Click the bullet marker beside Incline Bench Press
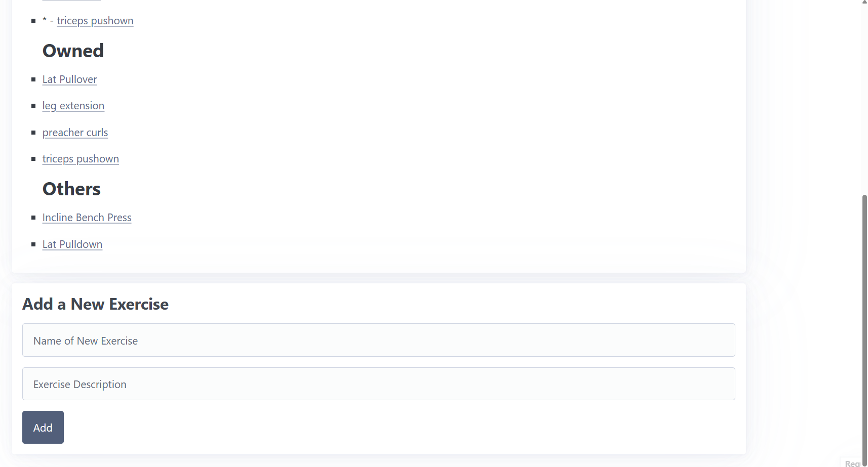Viewport: 868px width, 467px height. (x=33, y=218)
